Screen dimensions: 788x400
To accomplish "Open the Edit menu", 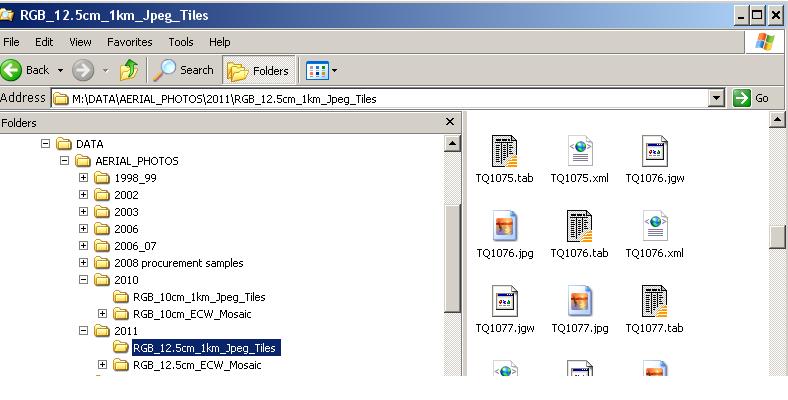I will pyautogui.click(x=44, y=42).
